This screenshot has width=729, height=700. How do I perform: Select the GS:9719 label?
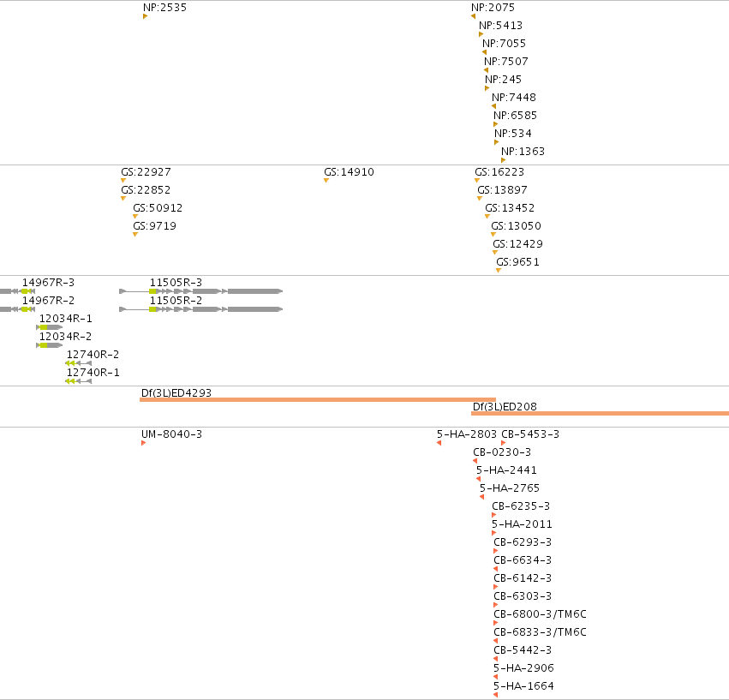(154, 226)
